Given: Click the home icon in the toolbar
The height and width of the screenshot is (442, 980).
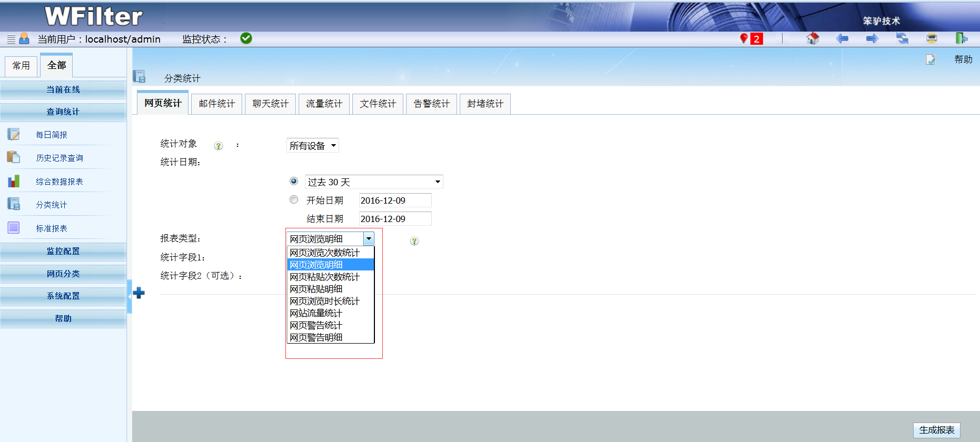Looking at the screenshot, I should tap(813, 38).
